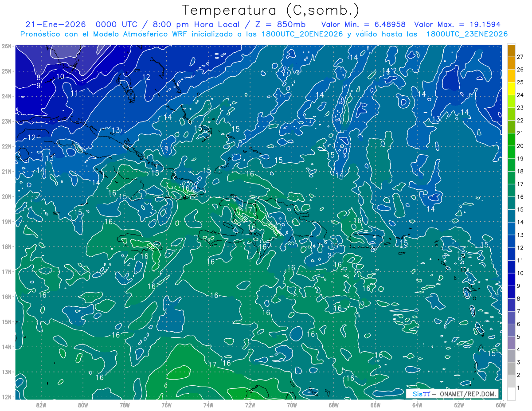Click the '25N' latitude axis label

coord(6,71)
